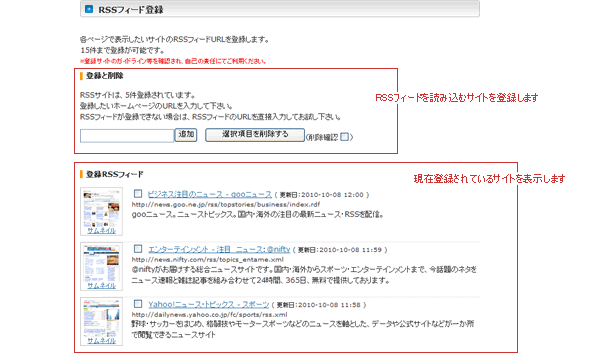The height and width of the screenshot is (360, 600).
Task: Click サムネイル link under the gooニュース thumbnail
Action: point(101,231)
